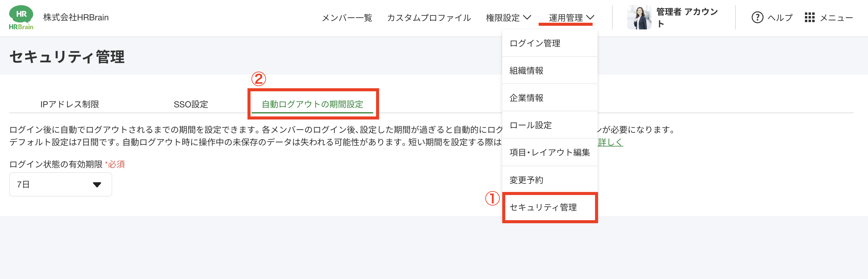This screenshot has height=279, width=868.
Task: Open the 7日 login expiration dropdown
Action: [x=61, y=185]
